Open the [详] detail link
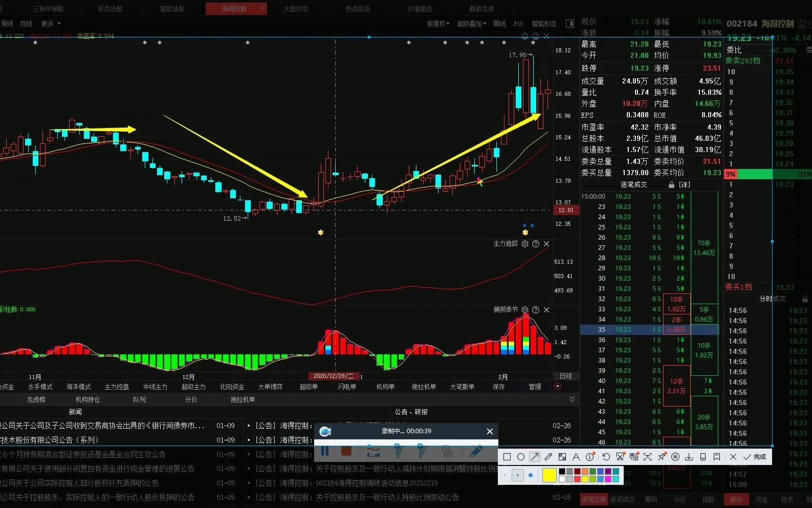 (x=684, y=184)
